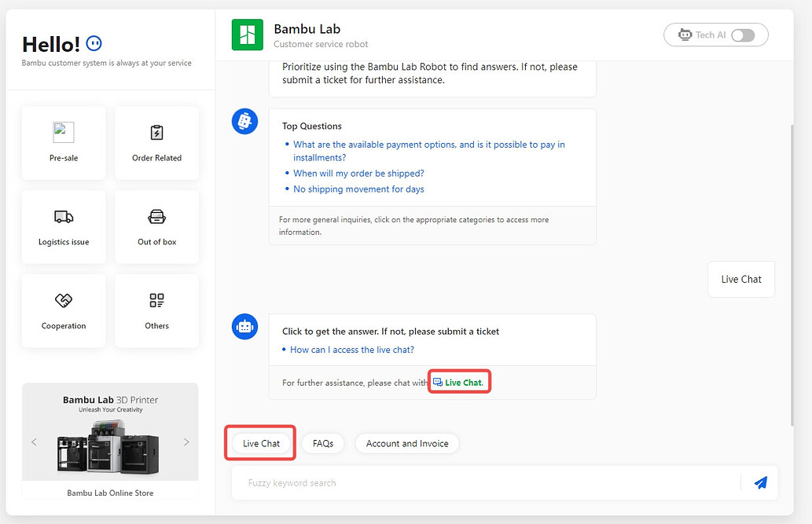Select the Logistics issue truck icon
Screen dimensions: 812x524
point(64,217)
